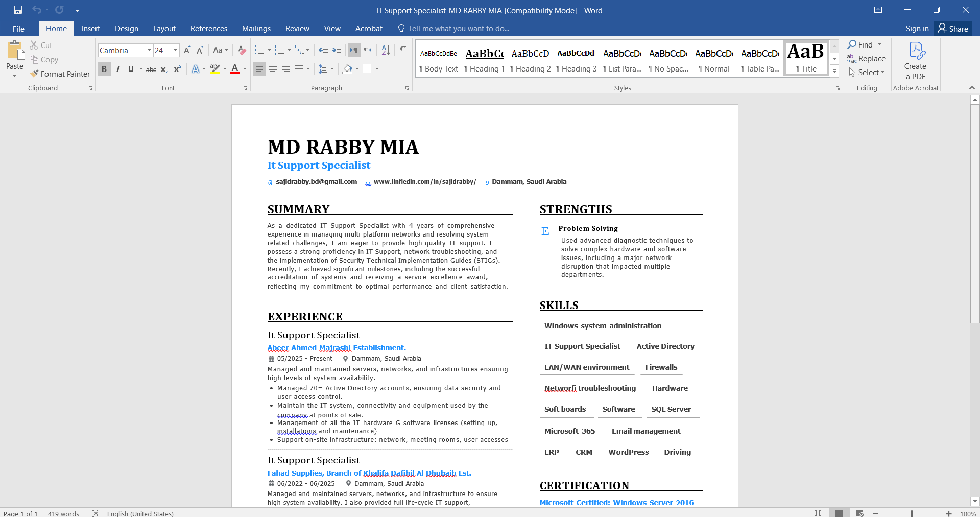
Task: Expand the Styles gallery More arrow
Action: coord(834,72)
